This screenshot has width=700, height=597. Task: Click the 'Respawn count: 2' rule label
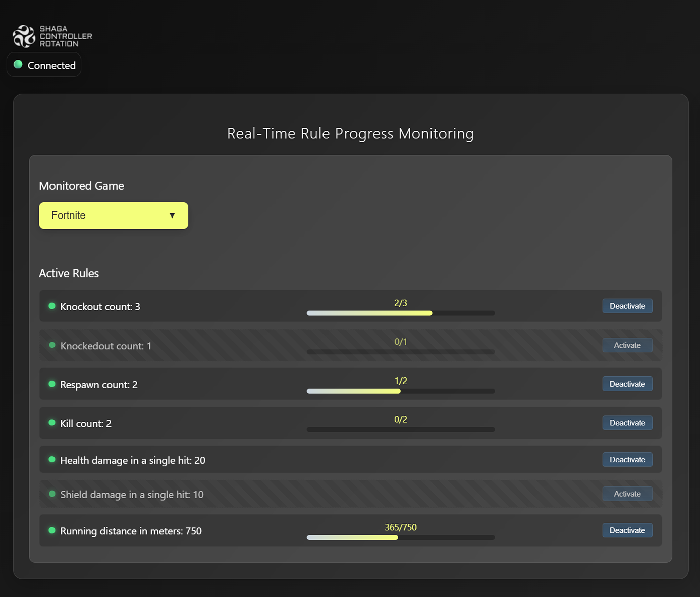99,385
